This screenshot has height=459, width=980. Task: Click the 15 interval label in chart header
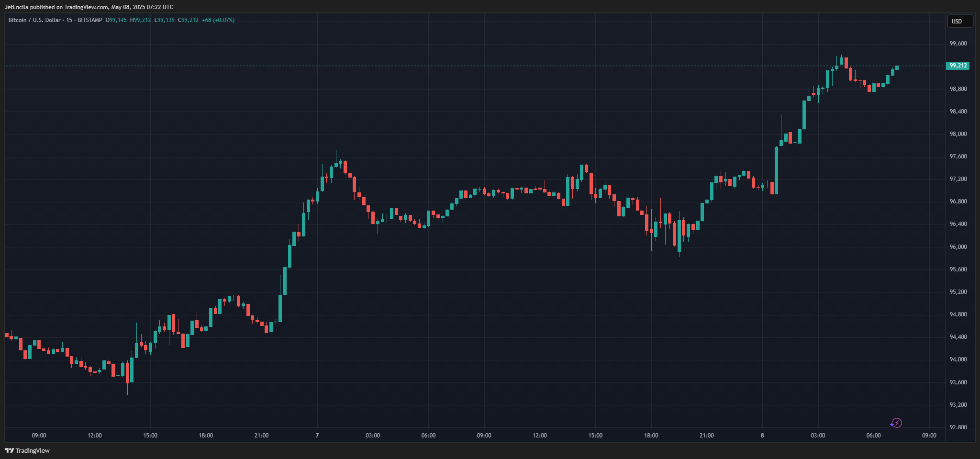pos(69,20)
